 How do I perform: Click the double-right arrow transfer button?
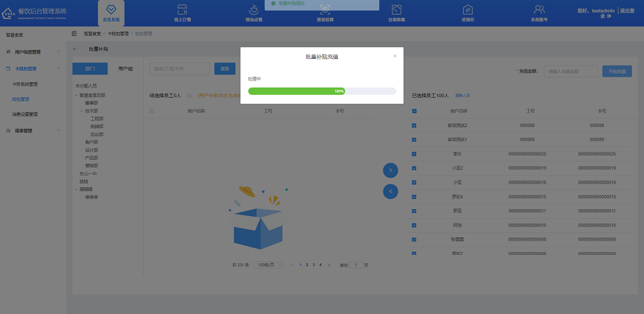click(390, 170)
